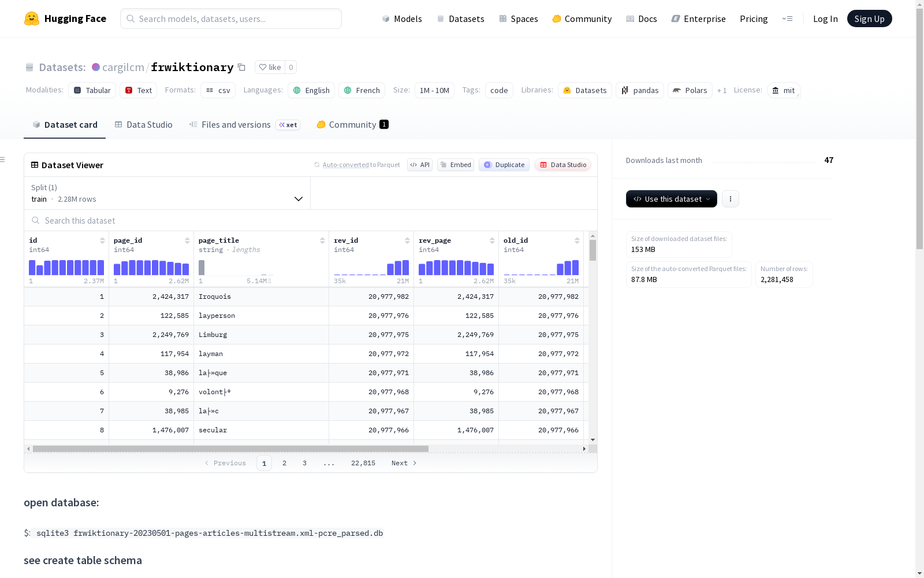Go to the Pricing page

(754, 18)
